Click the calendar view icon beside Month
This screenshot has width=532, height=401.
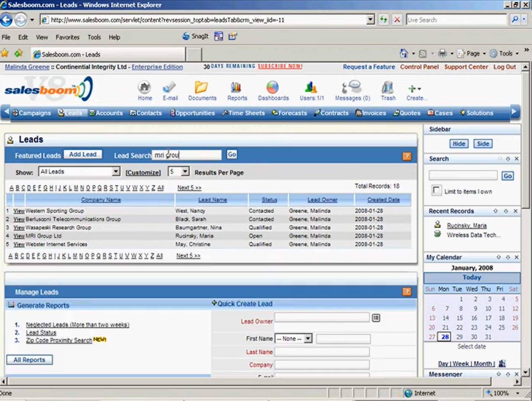coord(502,363)
